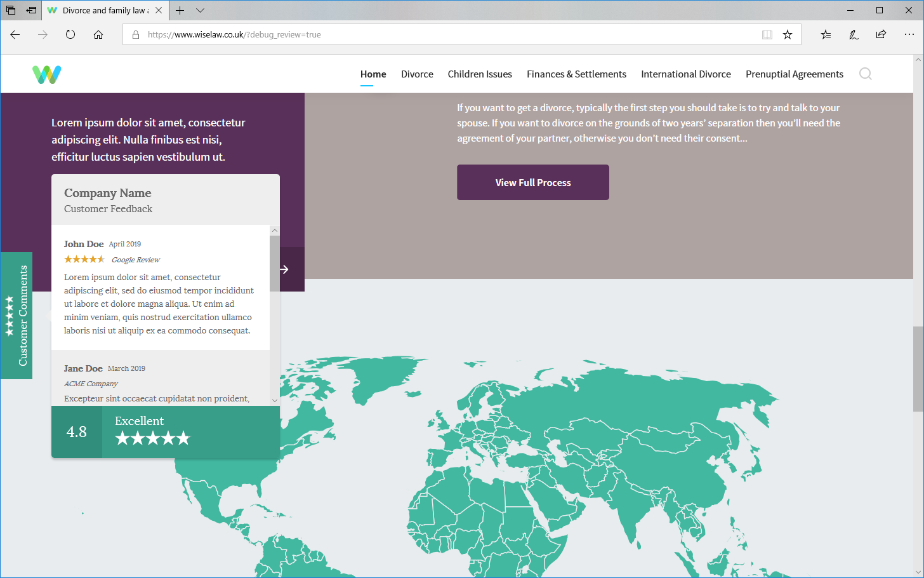Click Jane Doe reviewer name

[83, 368]
